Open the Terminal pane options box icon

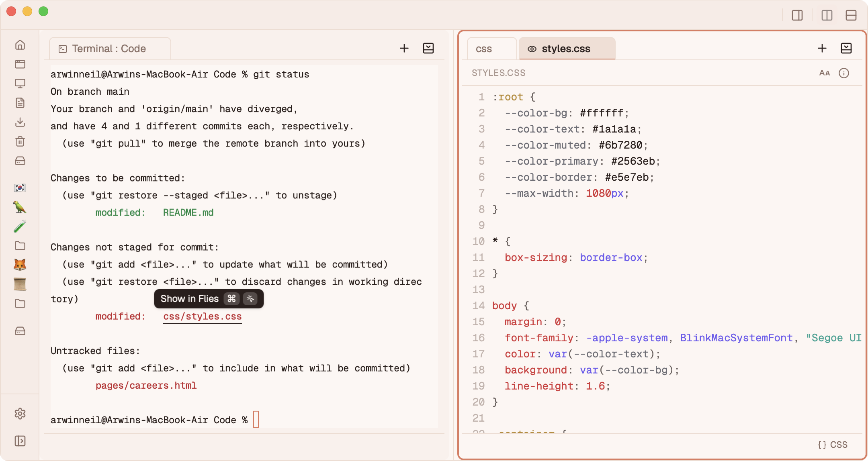(x=428, y=48)
